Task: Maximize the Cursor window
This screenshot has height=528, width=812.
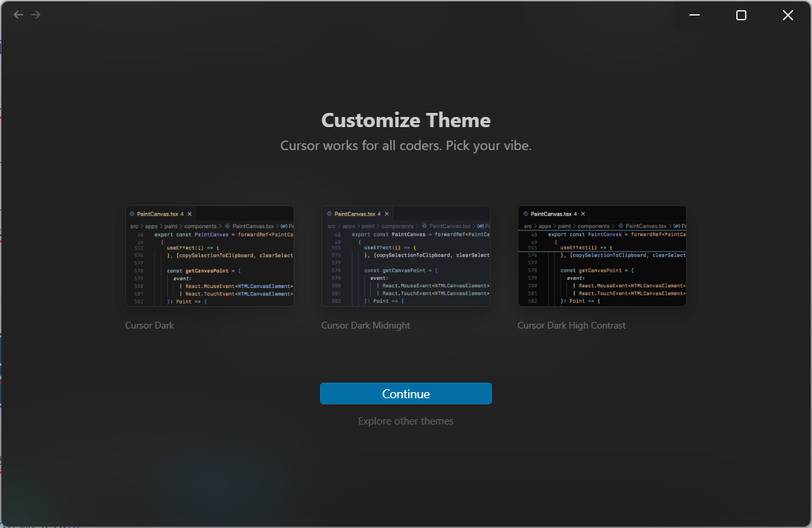Action: [x=741, y=15]
